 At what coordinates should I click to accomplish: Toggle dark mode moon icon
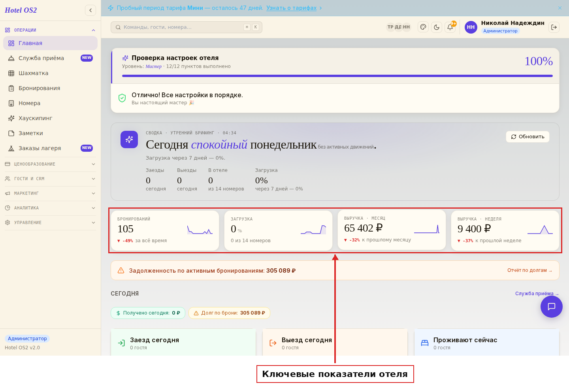point(437,27)
